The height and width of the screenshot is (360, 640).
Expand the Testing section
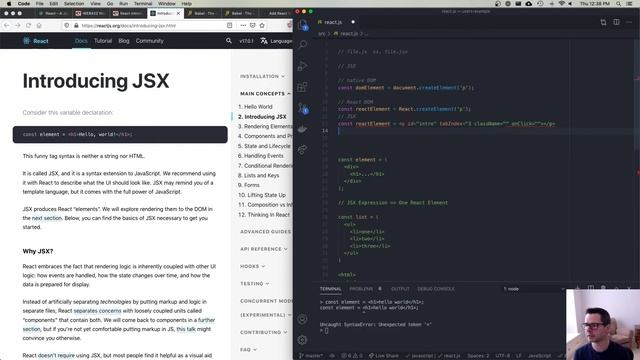coord(254,283)
